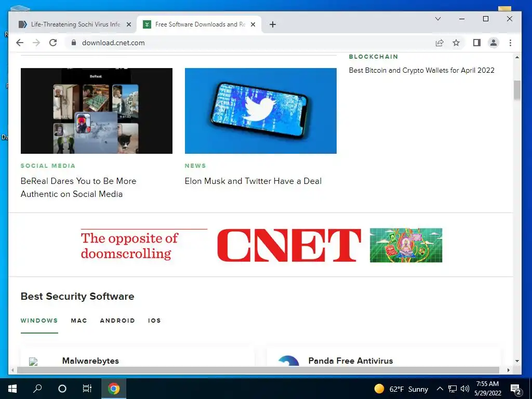The height and width of the screenshot is (399, 532).
Task: Open the BeReal article thumbnail
Action: point(96,111)
